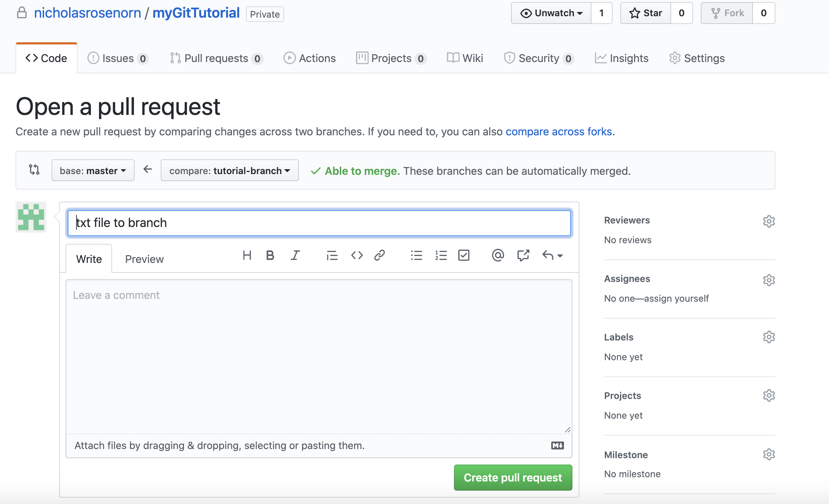Expand compare: tutorial-branch dropdown
The height and width of the screenshot is (504, 829).
click(229, 171)
